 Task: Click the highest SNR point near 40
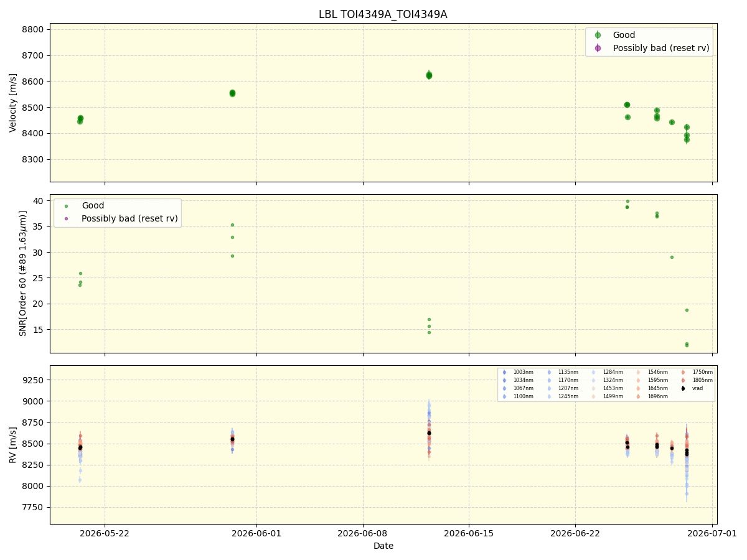coord(627,201)
